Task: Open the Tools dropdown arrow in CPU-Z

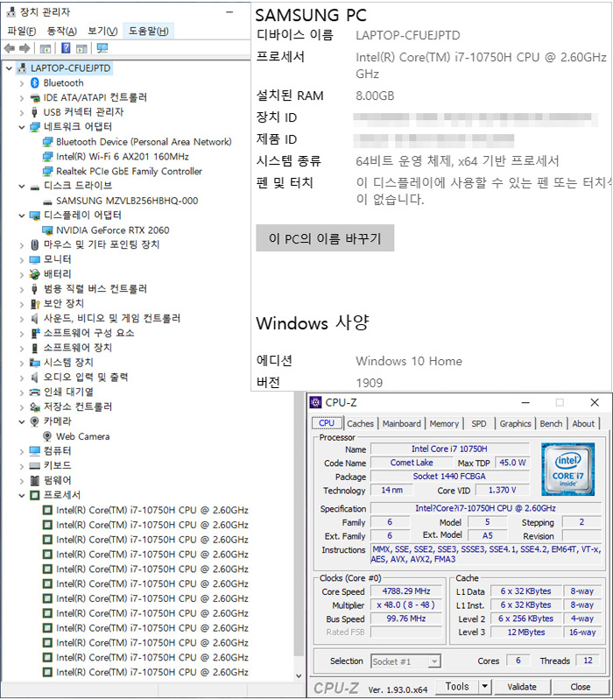Action: (x=485, y=686)
